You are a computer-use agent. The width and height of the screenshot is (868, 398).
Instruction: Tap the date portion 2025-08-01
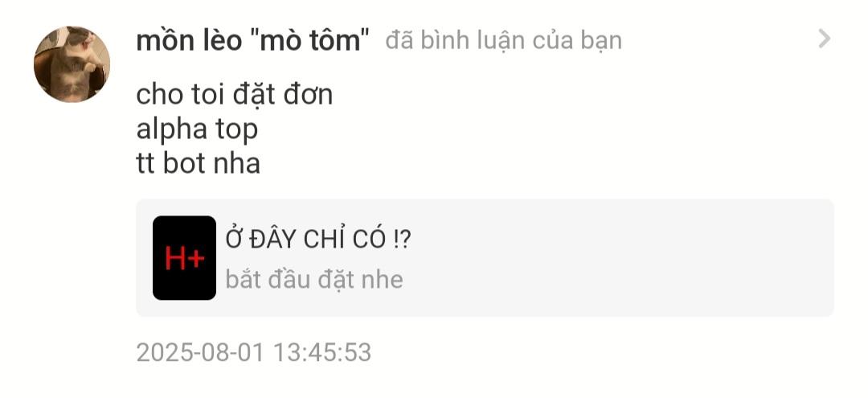(202, 353)
